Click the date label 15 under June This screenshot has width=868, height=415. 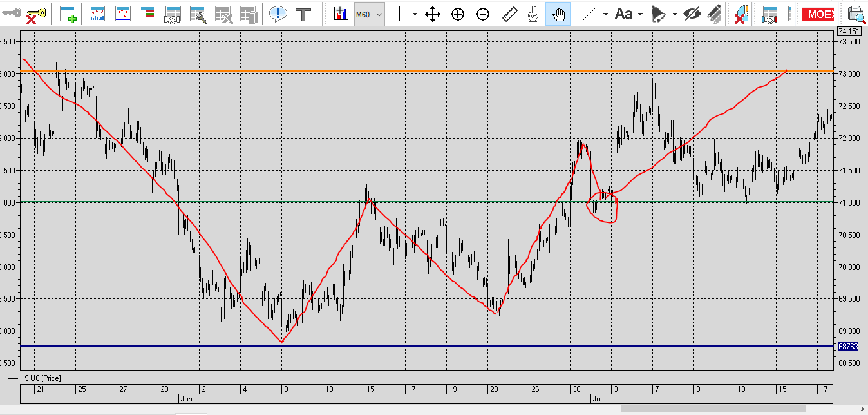pyautogui.click(x=370, y=389)
